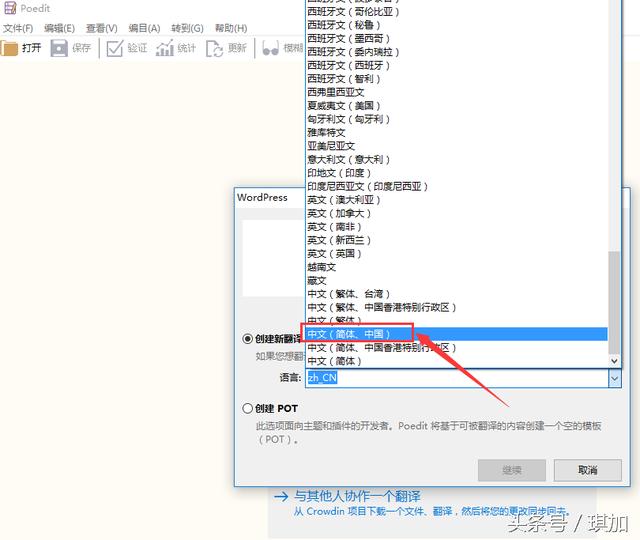Select 英文（加拿大） in the list
640x540 pixels.
pyautogui.click(x=457, y=213)
